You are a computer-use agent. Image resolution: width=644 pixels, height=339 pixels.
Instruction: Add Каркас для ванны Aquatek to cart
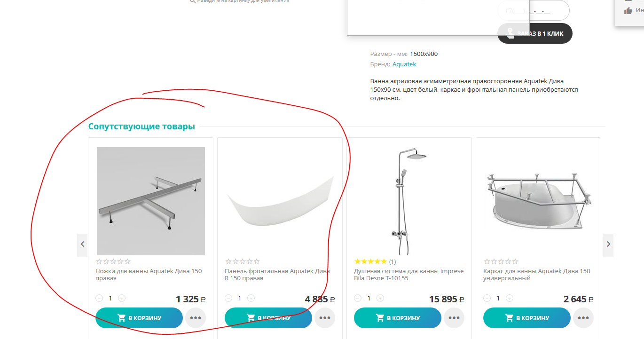point(527,318)
